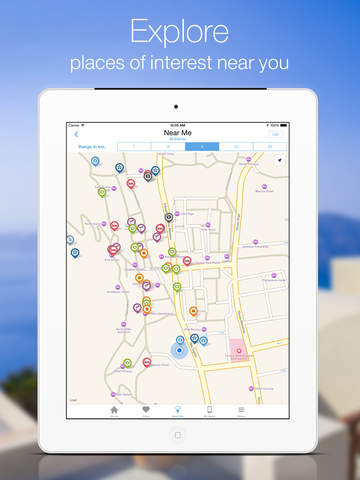This screenshot has width=360, height=480.
Task: Select the phone icon tab
Action: [209, 411]
